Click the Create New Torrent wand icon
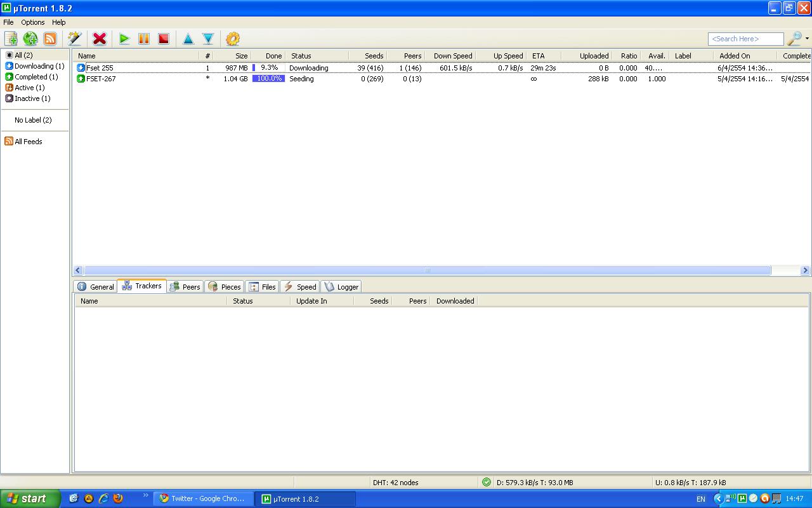 75,39
